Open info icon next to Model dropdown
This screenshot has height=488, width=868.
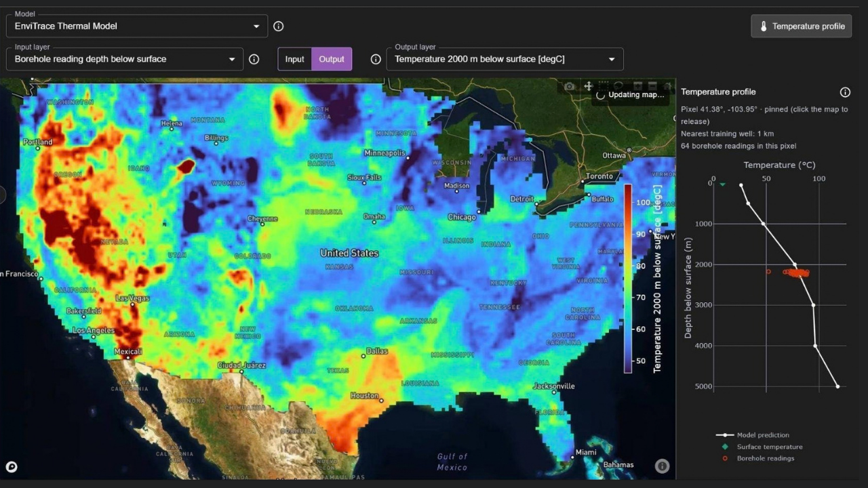point(279,26)
